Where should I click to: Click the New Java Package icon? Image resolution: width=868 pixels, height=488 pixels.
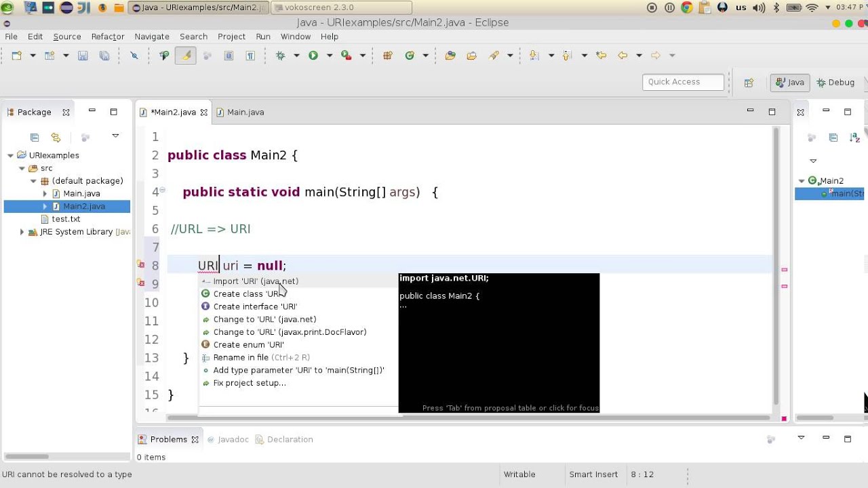[388, 56]
